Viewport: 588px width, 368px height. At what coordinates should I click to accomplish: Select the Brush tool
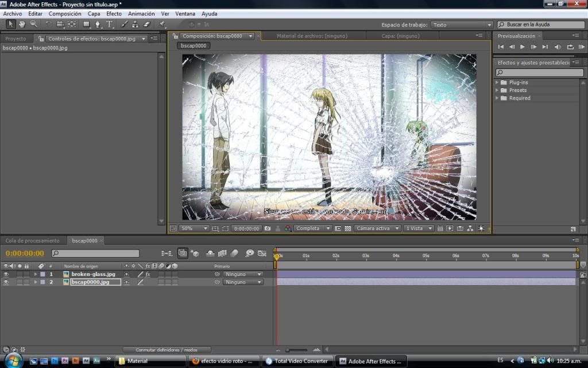[x=125, y=24]
